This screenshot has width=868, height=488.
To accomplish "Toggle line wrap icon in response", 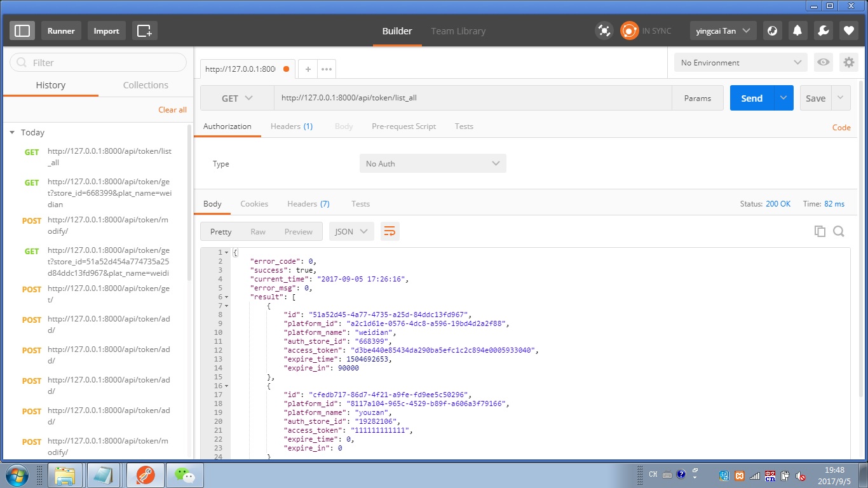I will coord(390,231).
